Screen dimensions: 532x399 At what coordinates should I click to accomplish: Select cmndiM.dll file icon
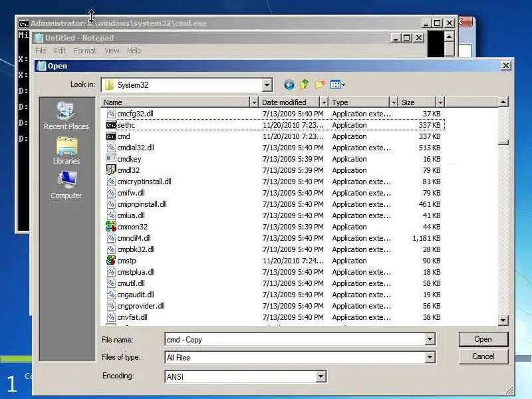coord(111,238)
